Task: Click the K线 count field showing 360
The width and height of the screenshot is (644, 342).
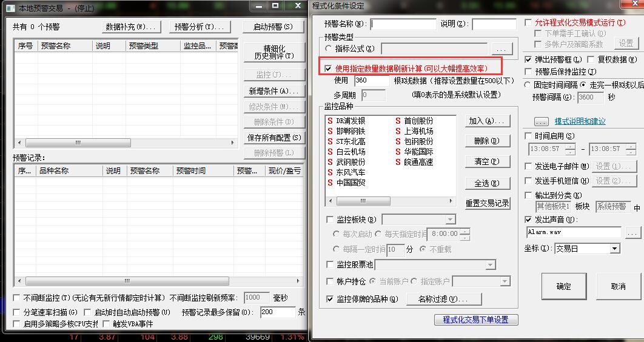Action: pos(371,81)
